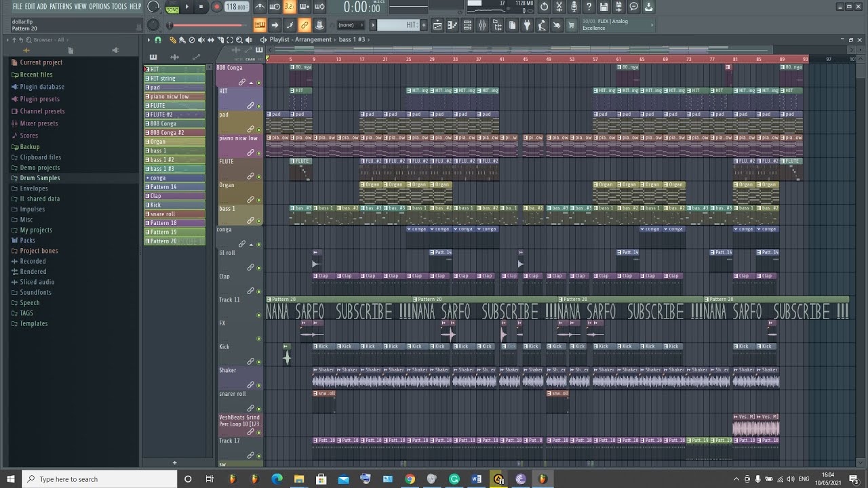Select the playlist paint brush tool

[182, 40]
